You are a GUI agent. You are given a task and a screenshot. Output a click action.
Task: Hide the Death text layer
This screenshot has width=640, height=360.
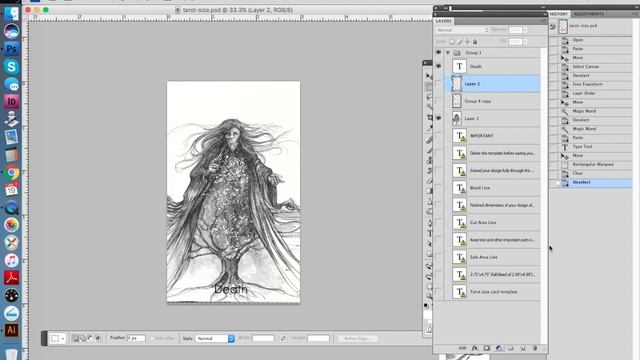click(438, 66)
